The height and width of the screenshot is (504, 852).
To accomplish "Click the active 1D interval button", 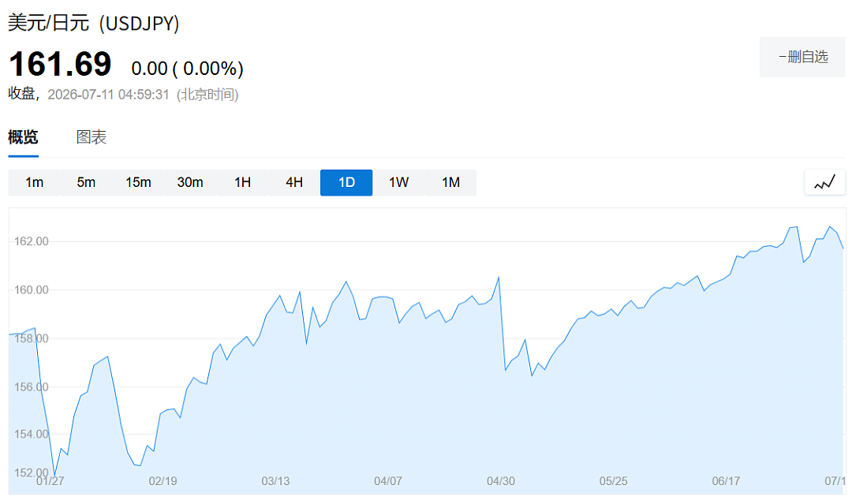I will [346, 182].
